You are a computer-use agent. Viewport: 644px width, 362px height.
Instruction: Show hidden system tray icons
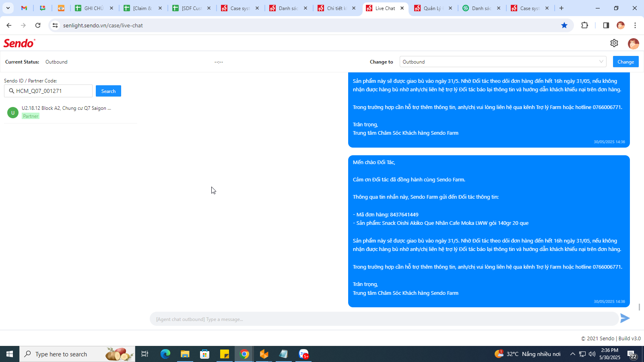coord(572,354)
